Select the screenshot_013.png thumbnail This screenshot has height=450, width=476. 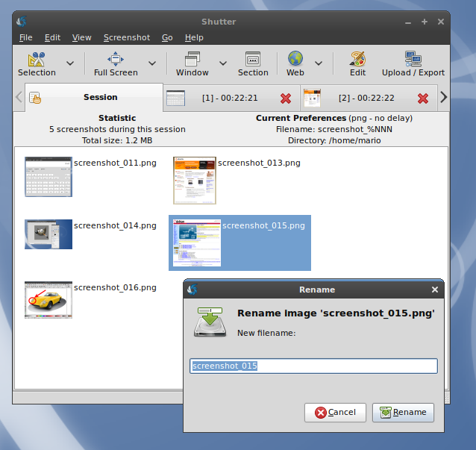195,180
